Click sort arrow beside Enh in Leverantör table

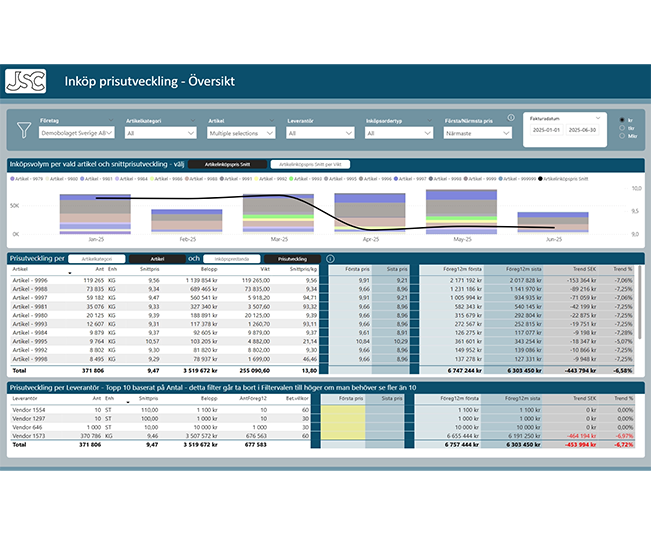[128, 402]
